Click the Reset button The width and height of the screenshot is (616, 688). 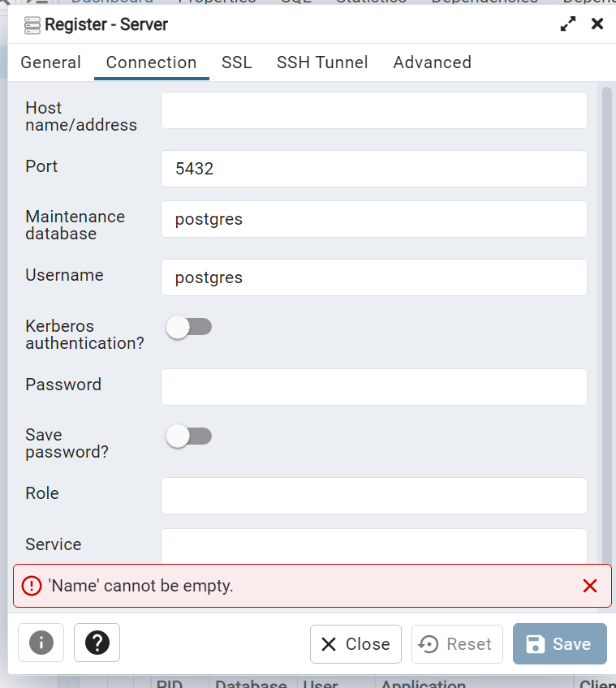pyautogui.click(x=457, y=644)
